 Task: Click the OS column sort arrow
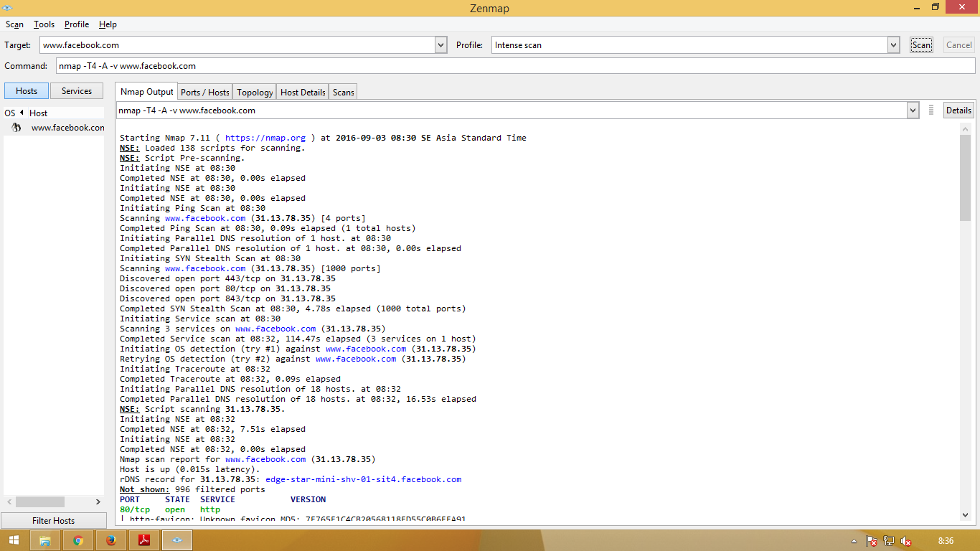(x=22, y=113)
